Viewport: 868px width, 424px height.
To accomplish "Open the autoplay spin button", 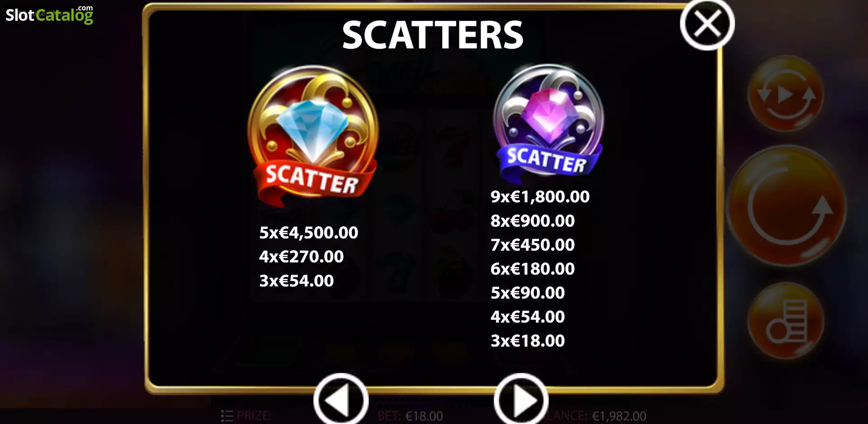I will tap(786, 94).
